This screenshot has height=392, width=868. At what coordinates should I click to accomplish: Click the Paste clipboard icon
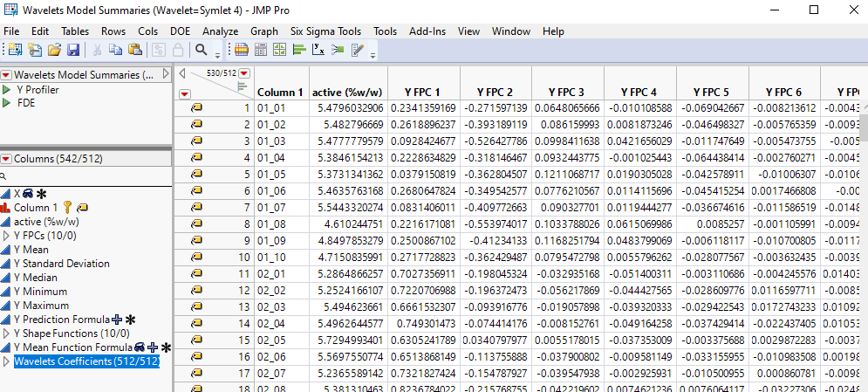click(x=135, y=50)
